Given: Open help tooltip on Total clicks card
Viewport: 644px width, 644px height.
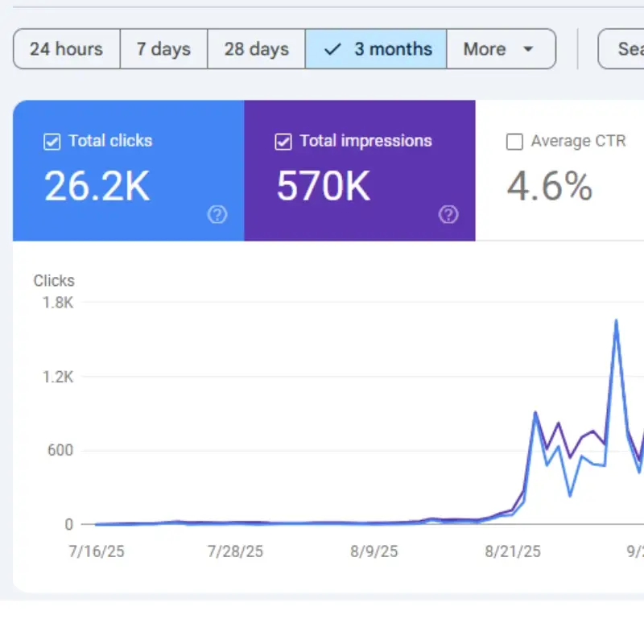Looking at the screenshot, I should pos(217,215).
